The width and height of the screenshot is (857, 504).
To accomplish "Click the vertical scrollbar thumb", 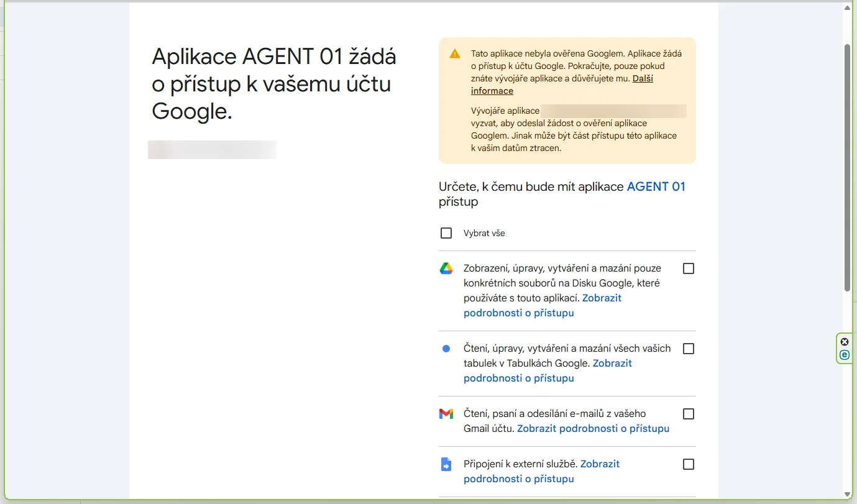I will tap(847, 167).
